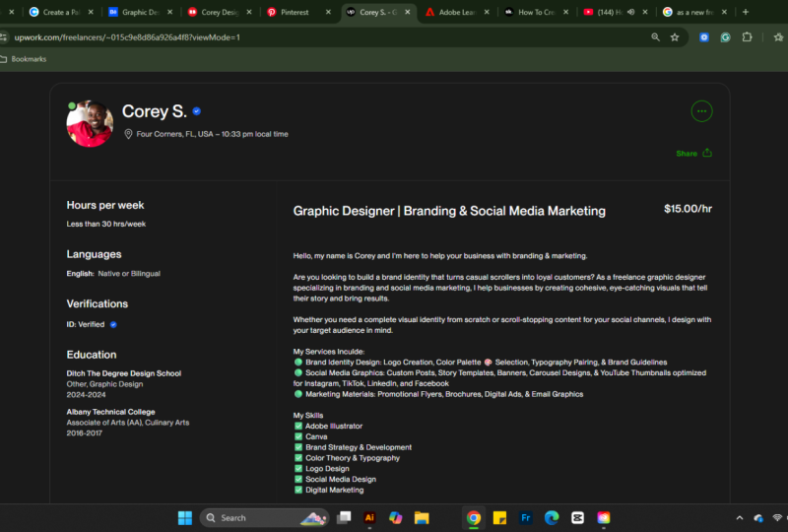Screen dimensions: 788x532
Task: Open the profile more-options ellipsis button
Action: click(x=701, y=111)
